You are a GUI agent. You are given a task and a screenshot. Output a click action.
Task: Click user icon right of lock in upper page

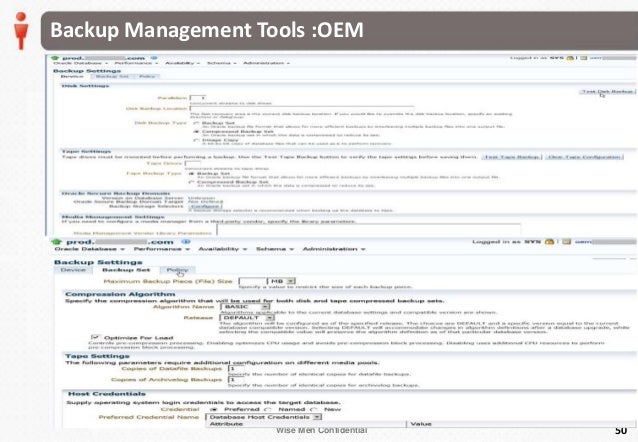[583, 58]
